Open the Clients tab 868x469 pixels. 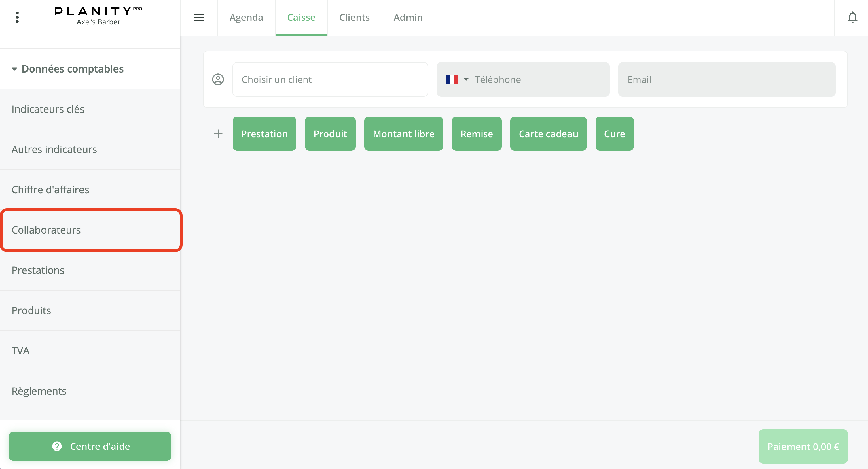pyautogui.click(x=354, y=17)
